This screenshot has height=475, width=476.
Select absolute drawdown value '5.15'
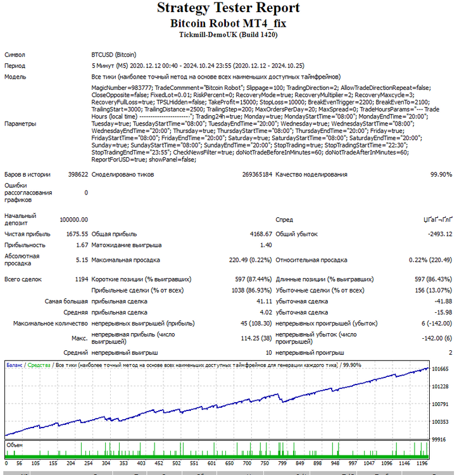tap(82, 260)
